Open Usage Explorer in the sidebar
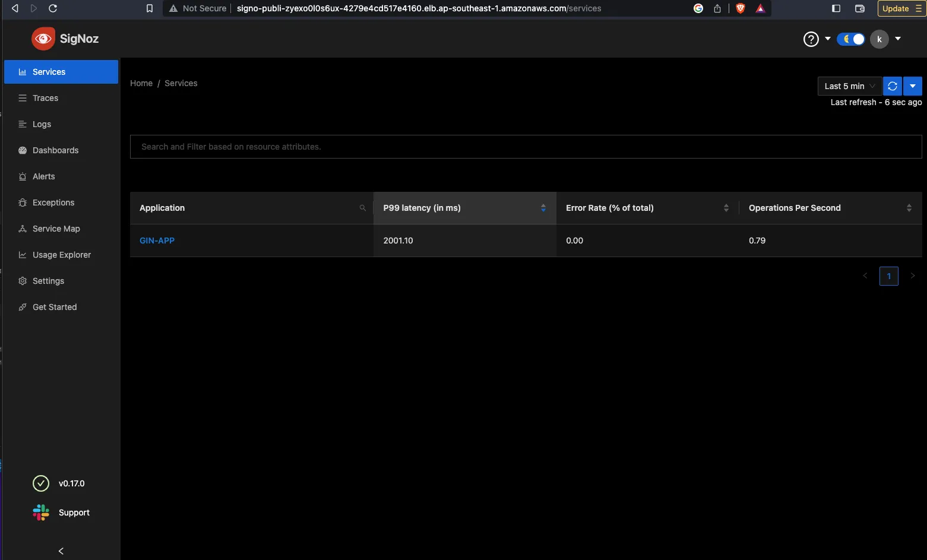Viewport: 927px width, 560px height. (61, 255)
